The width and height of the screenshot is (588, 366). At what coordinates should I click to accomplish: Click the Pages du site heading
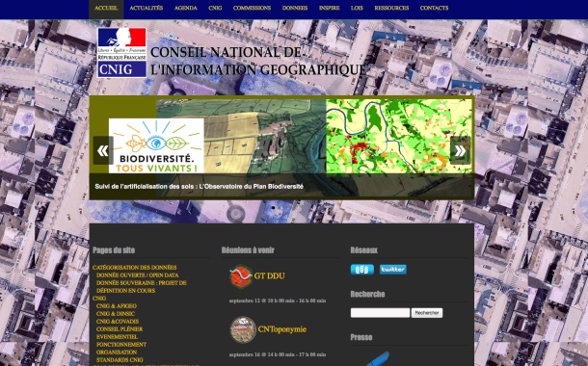[x=114, y=250]
